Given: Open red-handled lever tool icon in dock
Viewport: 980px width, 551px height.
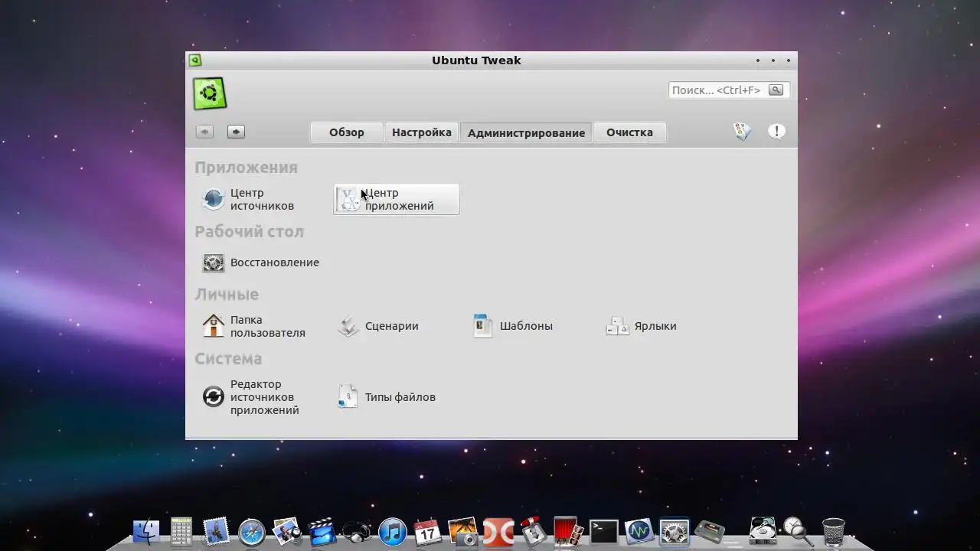Looking at the screenshot, I should [x=533, y=531].
